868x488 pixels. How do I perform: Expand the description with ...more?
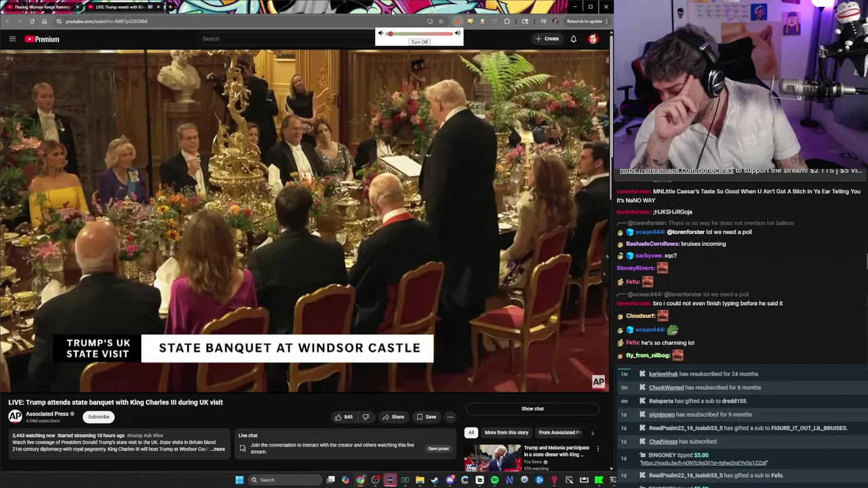(217, 449)
